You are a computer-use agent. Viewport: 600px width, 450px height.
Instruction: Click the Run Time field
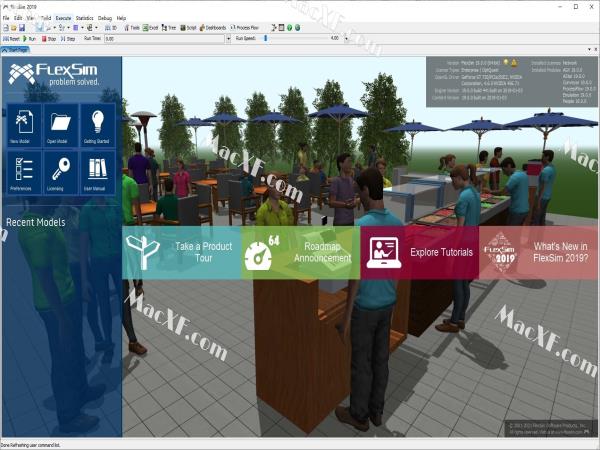click(165, 39)
